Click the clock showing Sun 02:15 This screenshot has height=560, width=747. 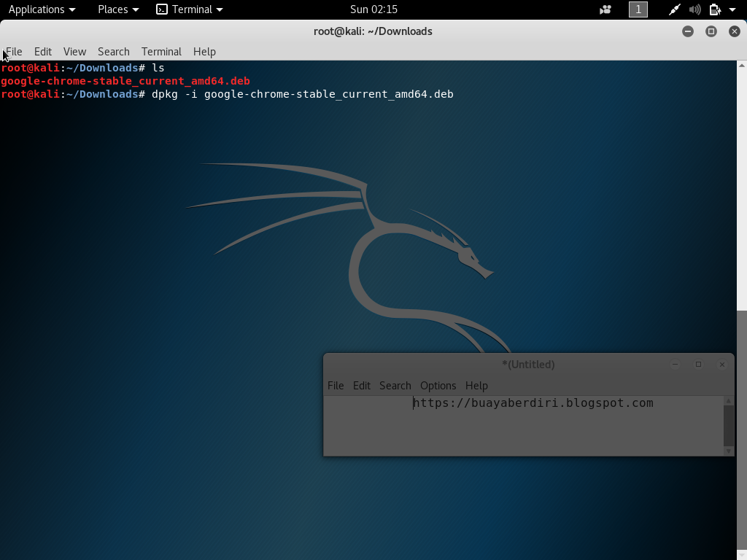[373, 9]
